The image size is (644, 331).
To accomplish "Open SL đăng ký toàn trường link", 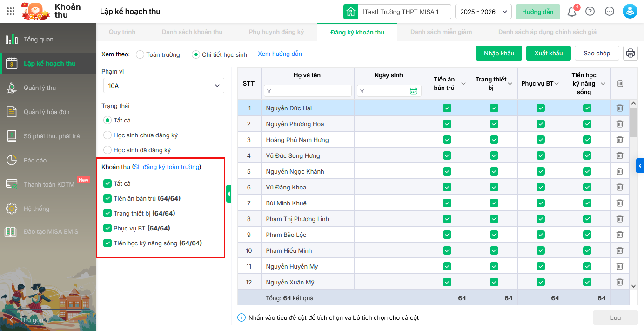I will tap(167, 167).
